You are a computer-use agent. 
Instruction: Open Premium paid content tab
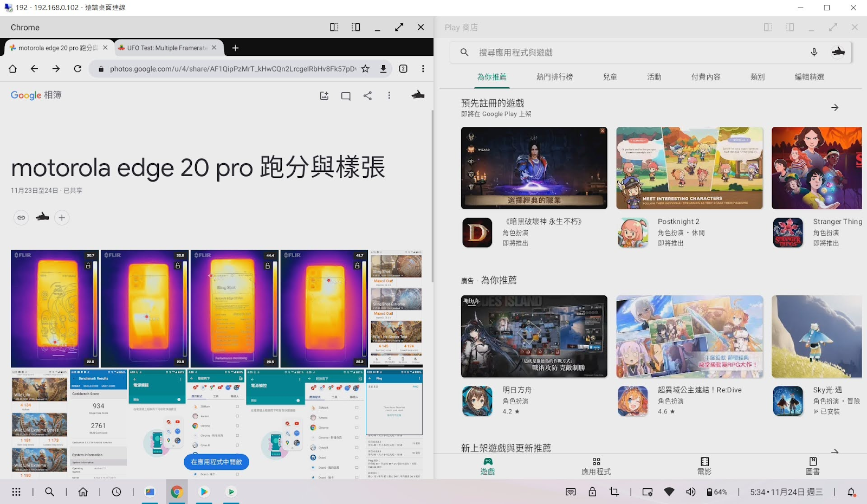(706, 77)
